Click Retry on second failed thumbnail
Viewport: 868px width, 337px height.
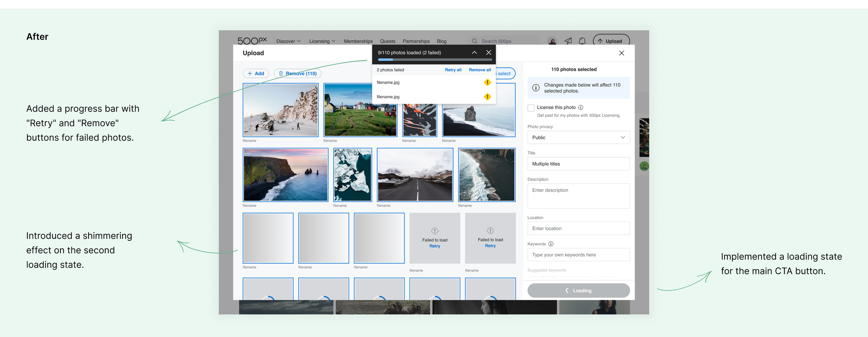pyautogui.click(x=490, y=246)
